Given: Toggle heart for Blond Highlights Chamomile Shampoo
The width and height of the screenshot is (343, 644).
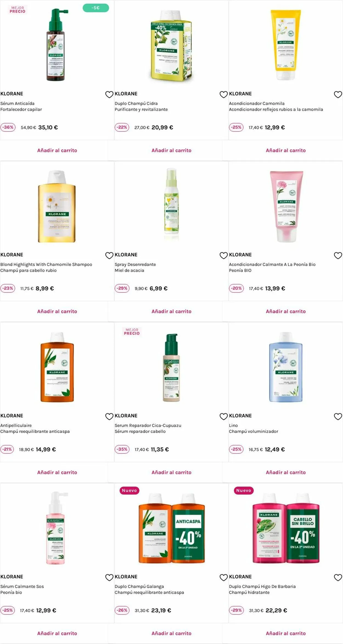Looking at the screenshot, I should [109, 256].
